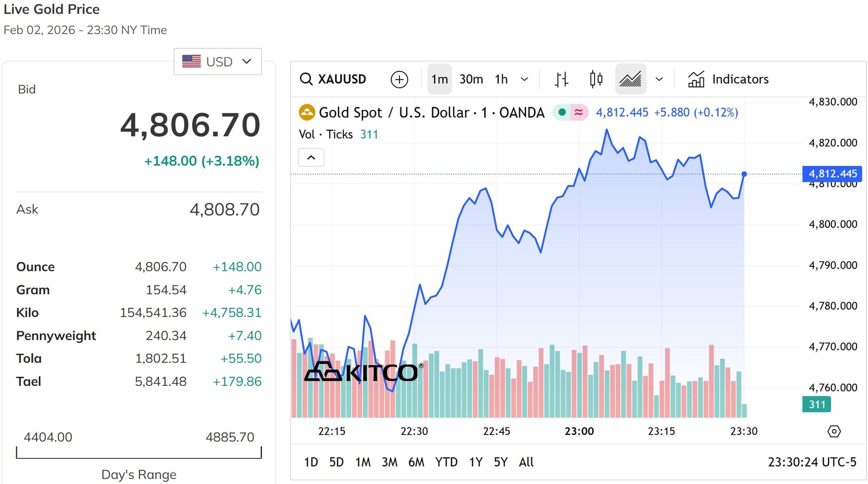Select the 30m interval
The height and width of the screenshot is (484, 868).
tap(471, 79)
